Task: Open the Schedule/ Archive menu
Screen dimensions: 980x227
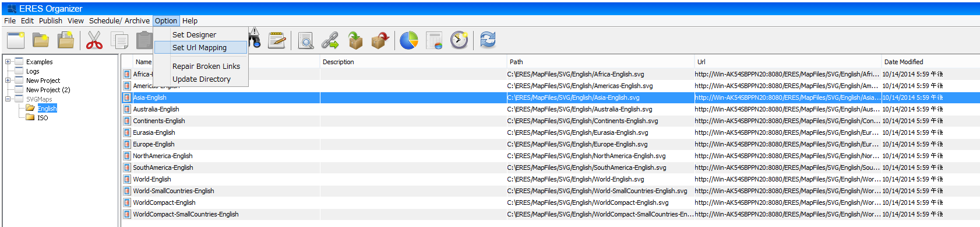Action: [x=119, y=20]
